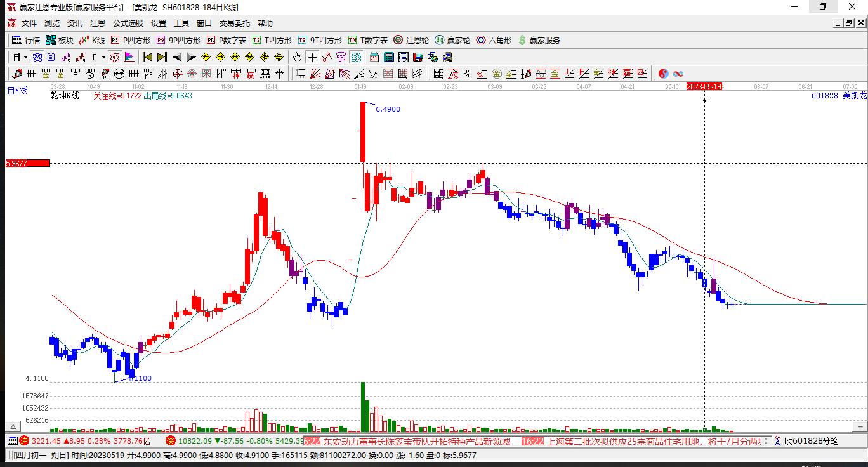The image size is (868, 467).
Task: Click the 东安动力 news headline ticker
Action: 417,441
